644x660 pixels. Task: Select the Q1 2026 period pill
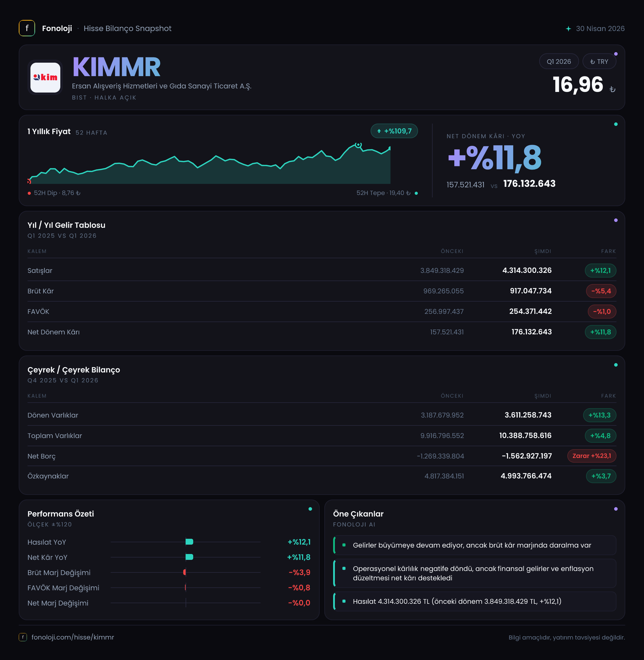point(559,61)
